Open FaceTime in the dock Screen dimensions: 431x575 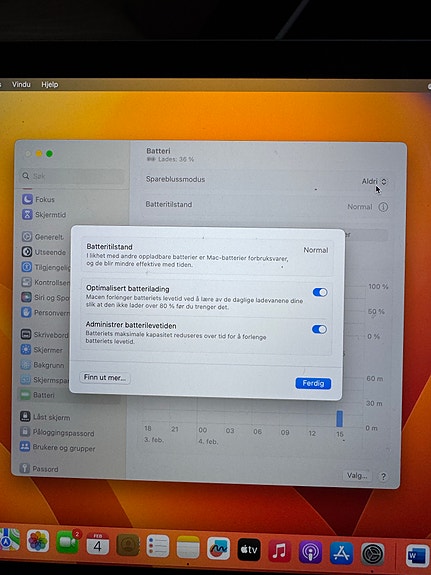coord(68,542)
